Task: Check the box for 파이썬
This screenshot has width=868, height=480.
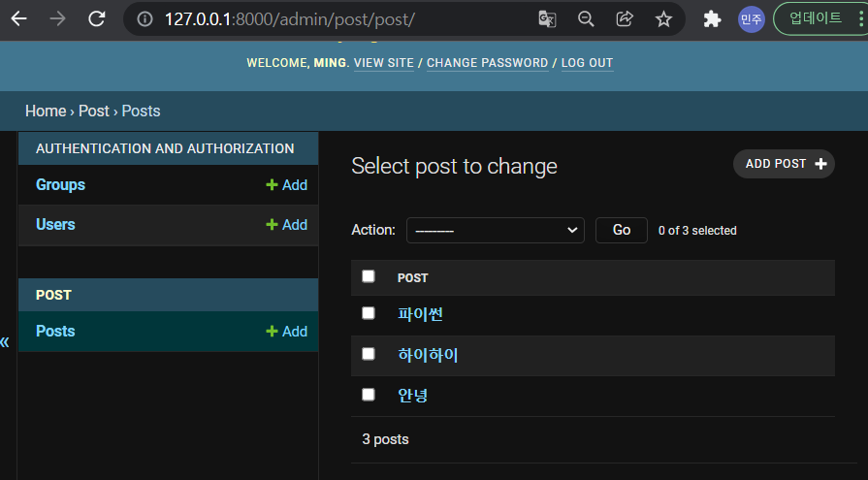Action: pyautogui.click(x=369, y=313)
